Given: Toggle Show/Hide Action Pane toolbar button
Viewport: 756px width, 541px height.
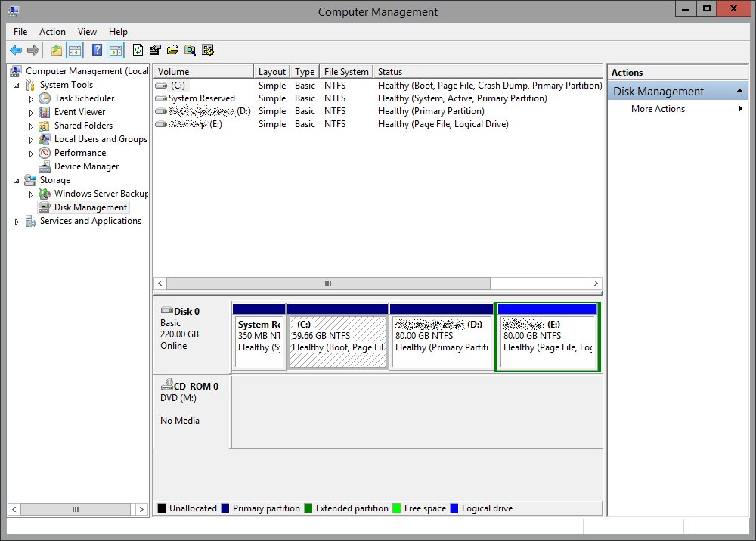Looking at the screenshot, I should (116, 50).
